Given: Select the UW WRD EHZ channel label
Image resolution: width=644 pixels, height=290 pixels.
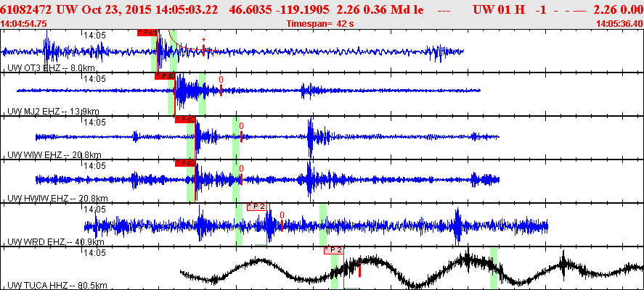Looking at the screenshot, I should tap(56, 242).
